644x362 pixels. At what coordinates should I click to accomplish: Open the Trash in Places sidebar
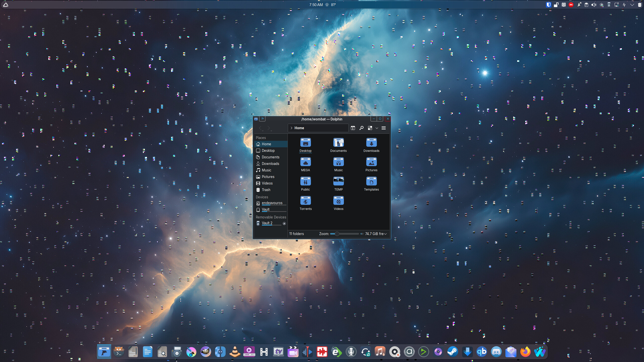click(266, 190)
